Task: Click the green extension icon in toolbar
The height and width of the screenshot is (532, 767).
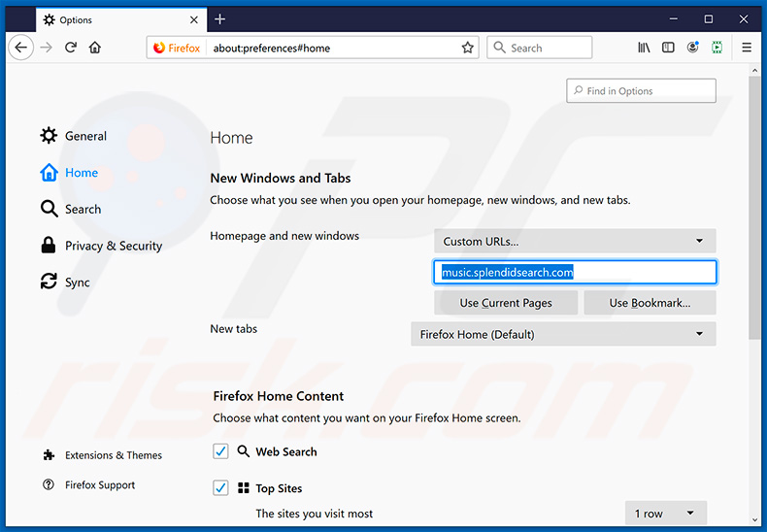Action: tap(717, 48)
